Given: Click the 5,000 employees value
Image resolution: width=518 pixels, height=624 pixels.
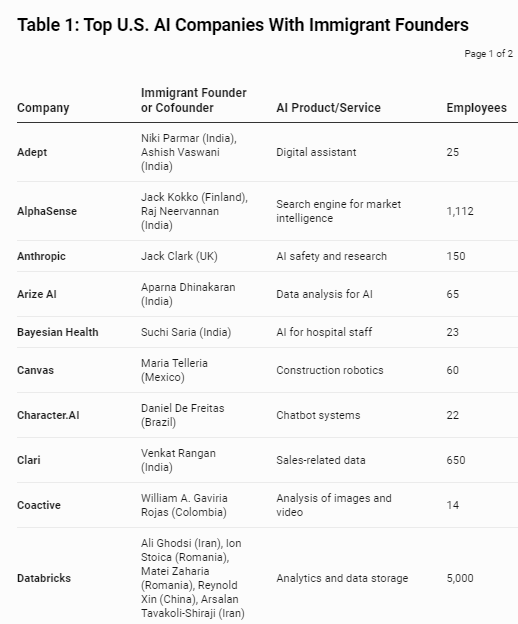Looking at the screenshot, I should 460,578.
